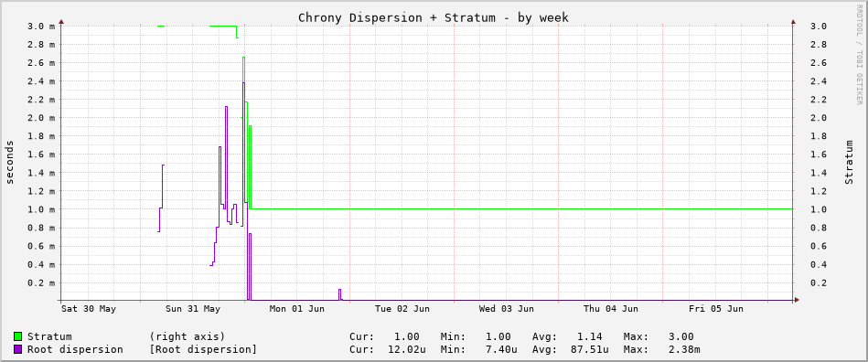868x362 pixels.
Task: Click the 'Sun 31 May' axis date label
Action: 193,309
